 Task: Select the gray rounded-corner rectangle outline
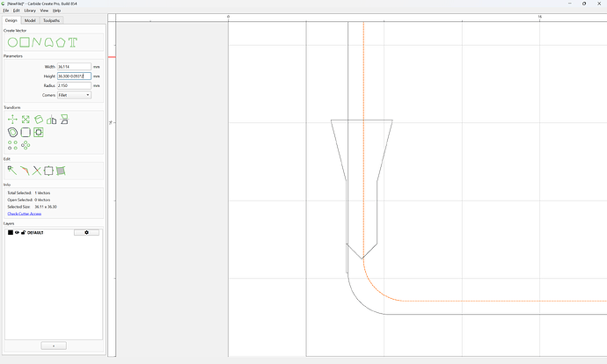click(x=464, y=314)
